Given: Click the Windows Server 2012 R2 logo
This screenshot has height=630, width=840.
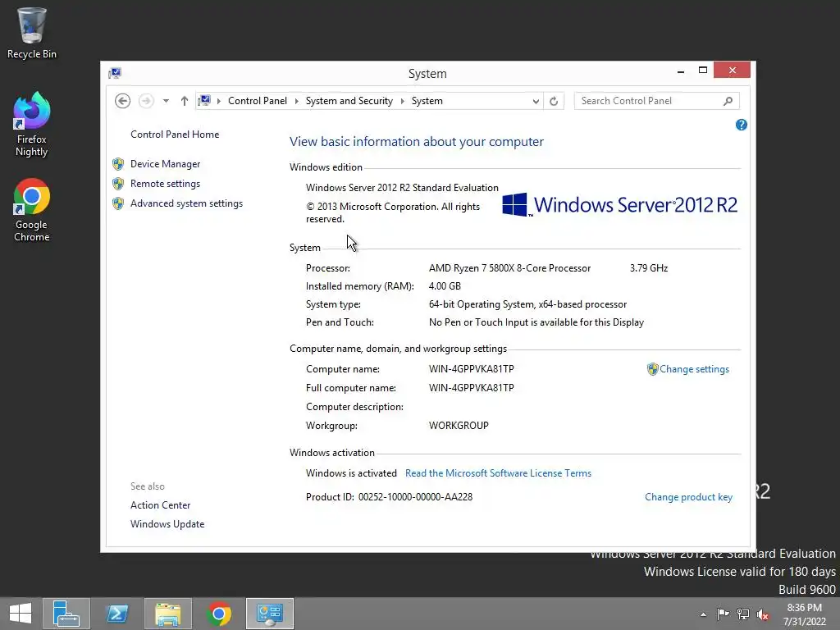Looking at the screenshot, I should coord(620,204).
